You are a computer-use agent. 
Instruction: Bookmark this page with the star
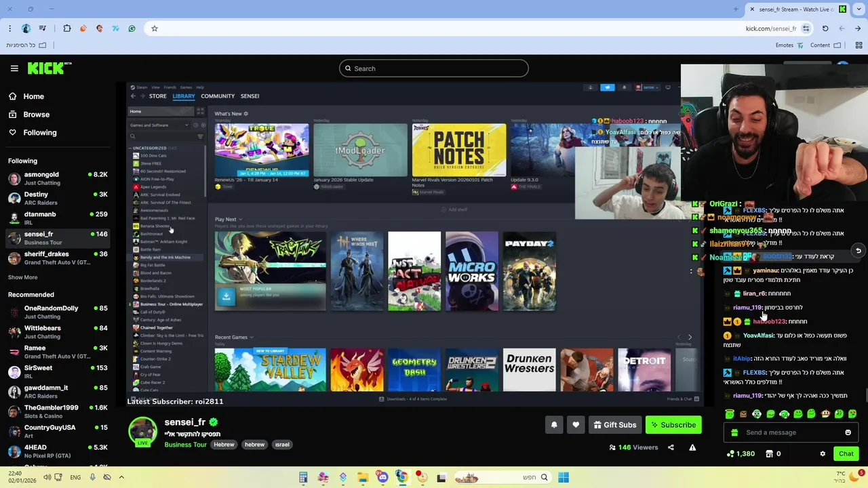(x=155, y=28)
